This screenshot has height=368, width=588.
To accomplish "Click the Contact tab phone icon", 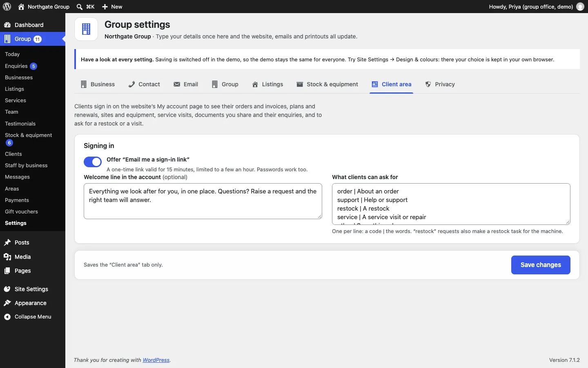I will tap(131, 84).
